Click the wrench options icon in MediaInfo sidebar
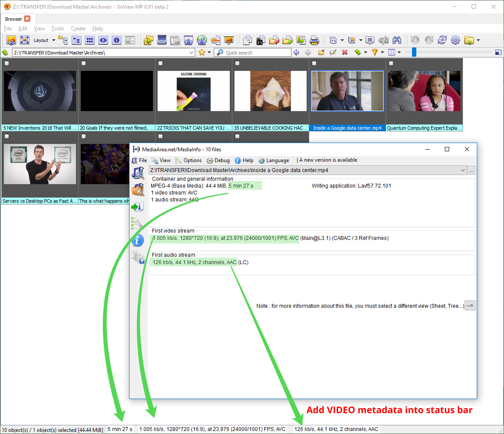 (137, 223)
